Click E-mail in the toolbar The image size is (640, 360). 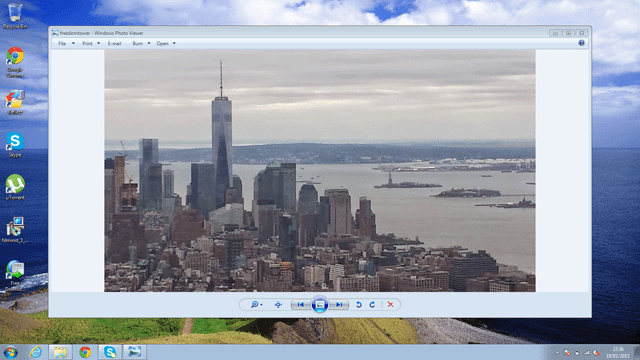click(x=114, y=43)
